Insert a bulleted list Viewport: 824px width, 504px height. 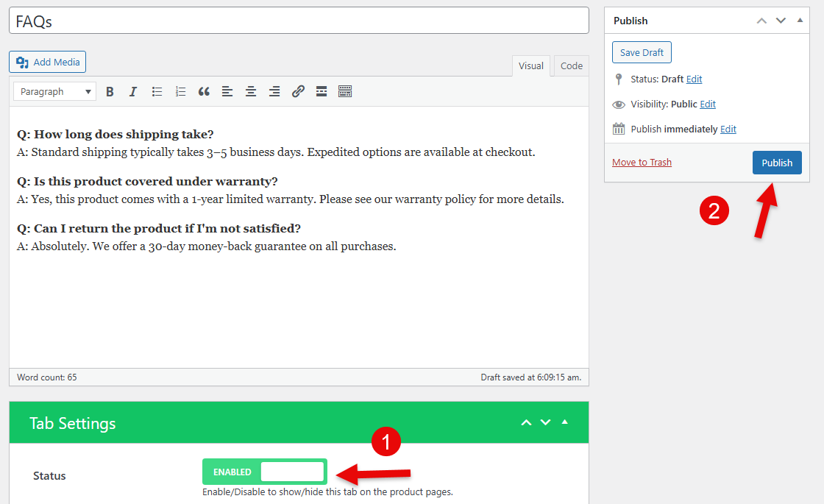157,91
